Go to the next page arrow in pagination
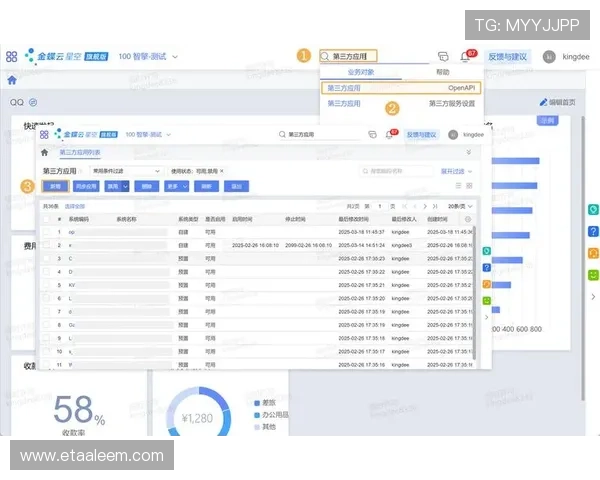The height and width of the screenshot is (480, 600). pos(425,206)
